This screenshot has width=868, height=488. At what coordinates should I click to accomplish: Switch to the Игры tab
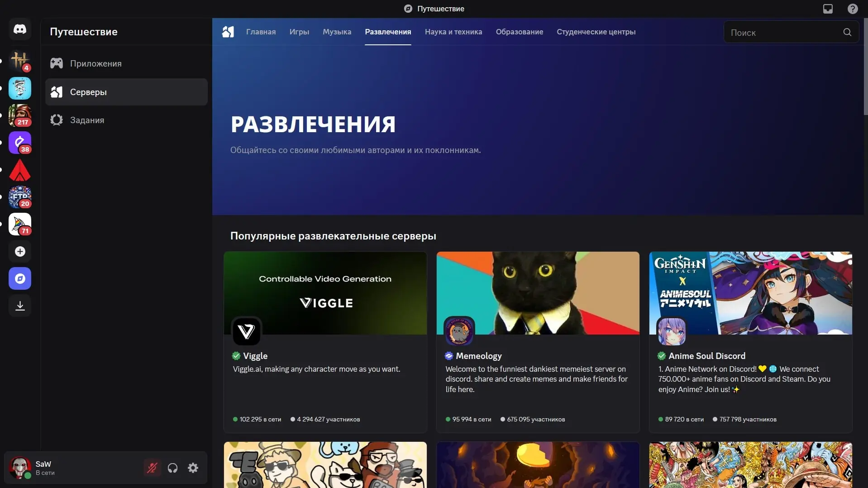[299, 32]
